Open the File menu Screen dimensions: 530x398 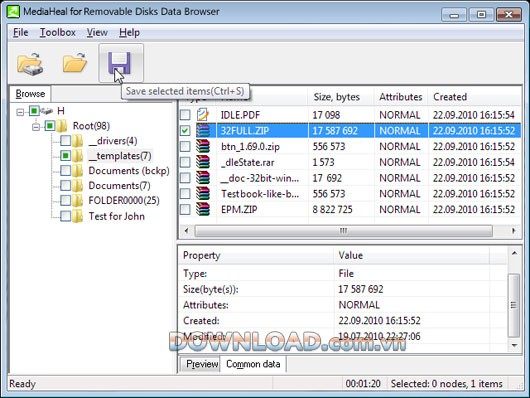20,32
